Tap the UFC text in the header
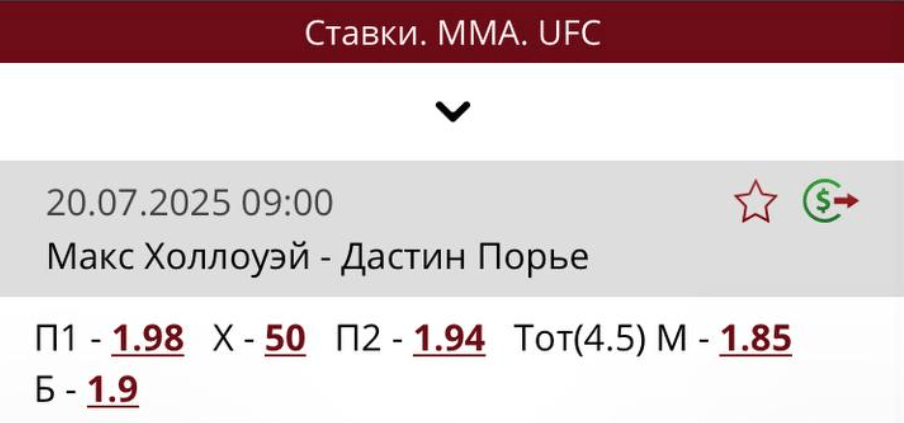Screen dimensions: 904x423 (x=569, y=34)
